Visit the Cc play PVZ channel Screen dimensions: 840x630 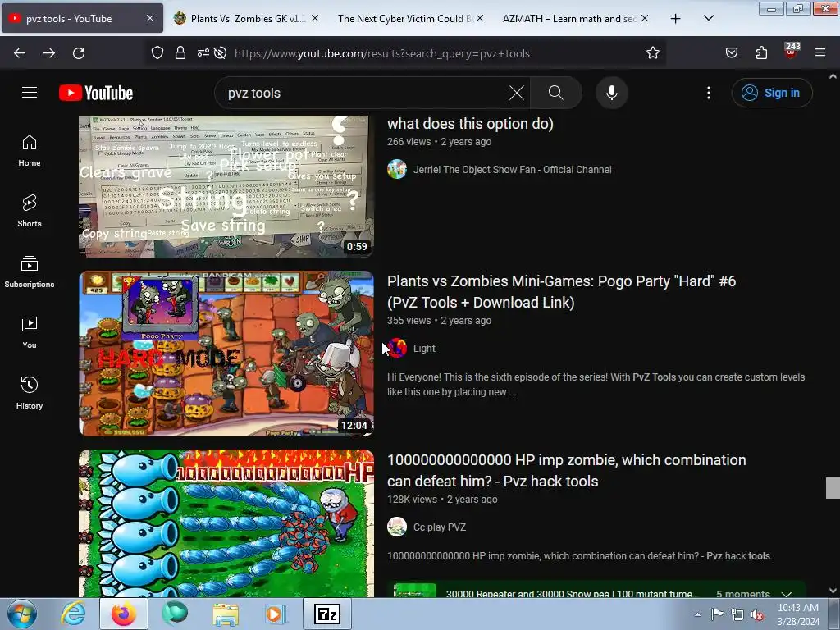(x=440, y=527)
